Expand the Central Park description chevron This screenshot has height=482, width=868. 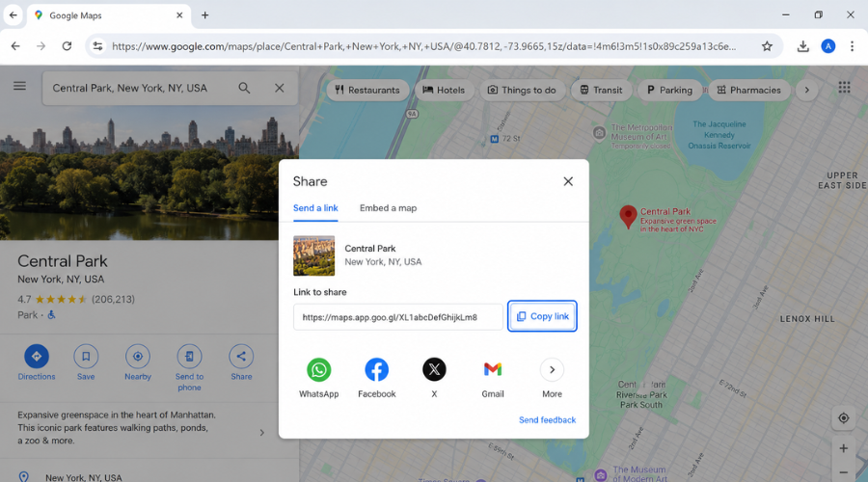tap(261, 433)
